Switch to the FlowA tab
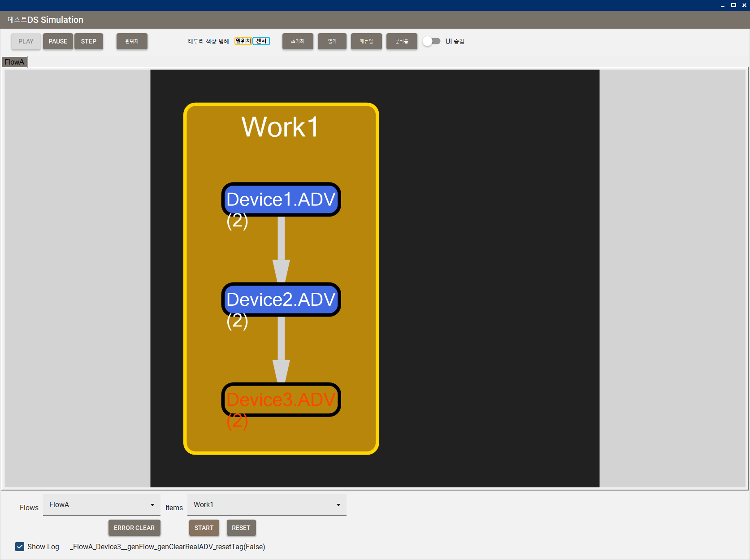The height and width of the screenshot is (560, 750). pos(15,62)
